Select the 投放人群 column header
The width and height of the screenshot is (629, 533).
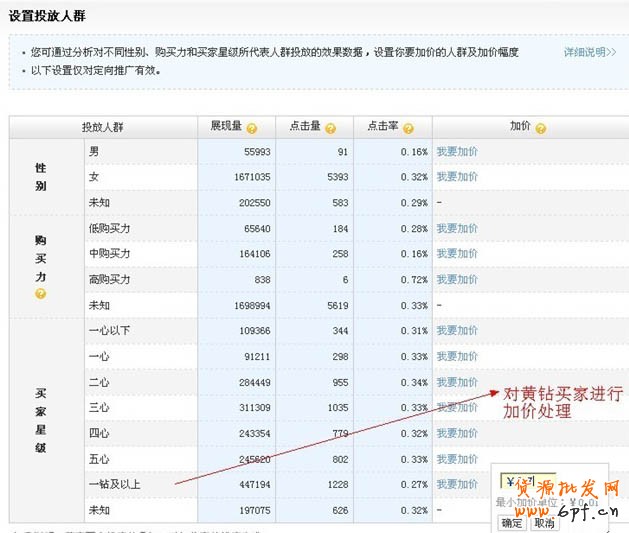[103, 128]
